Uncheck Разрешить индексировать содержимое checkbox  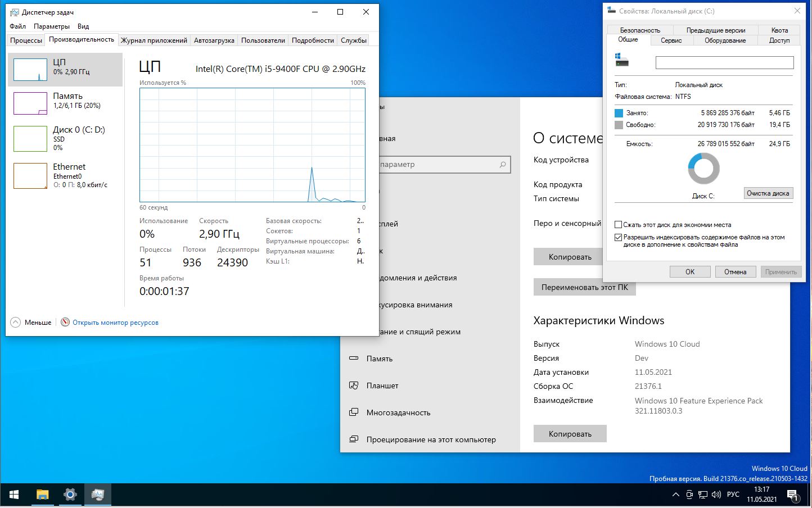pos(619,237)
